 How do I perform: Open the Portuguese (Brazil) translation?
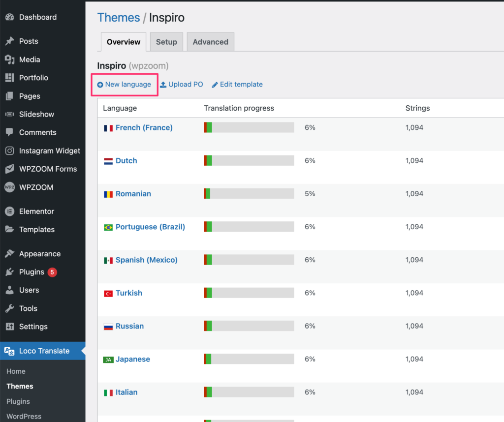(x=151, y=227)
